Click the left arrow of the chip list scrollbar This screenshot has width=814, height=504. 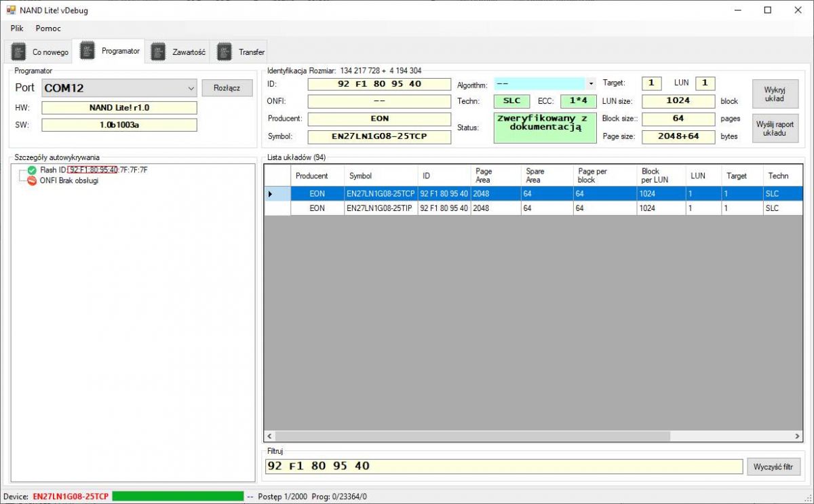pos(269,436)
